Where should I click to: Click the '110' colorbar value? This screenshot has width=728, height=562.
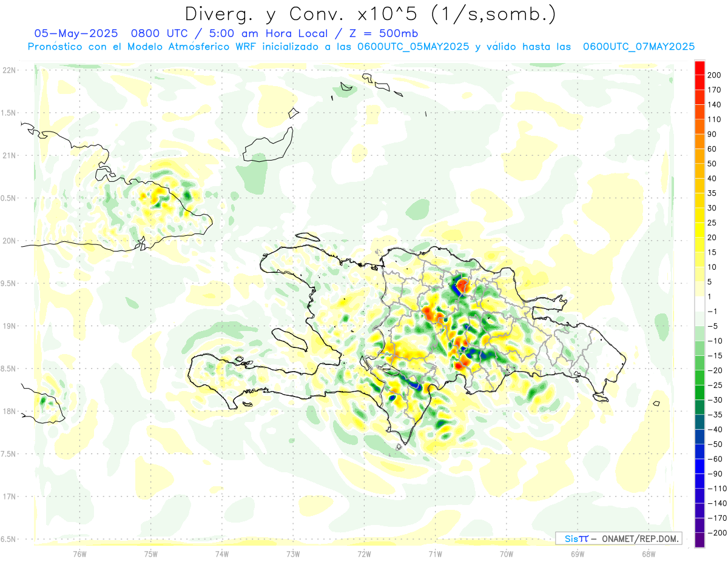pyautogui.click(x=714, y=119)
